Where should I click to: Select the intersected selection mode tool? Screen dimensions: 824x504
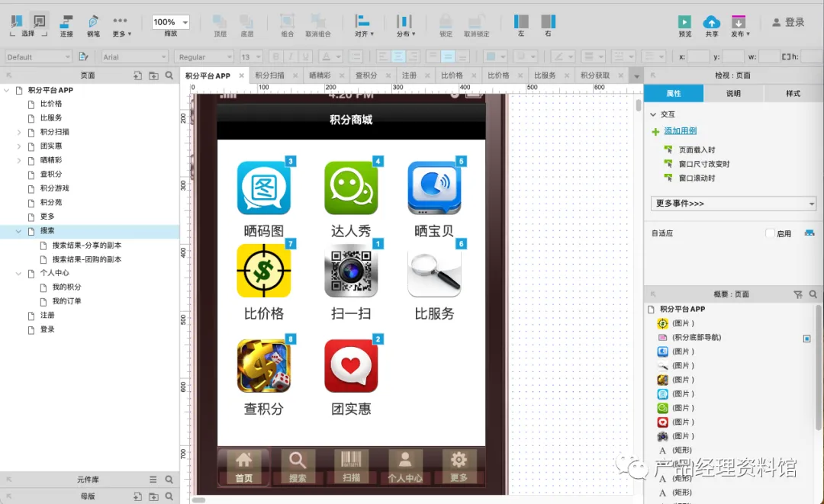coord(17,21)
